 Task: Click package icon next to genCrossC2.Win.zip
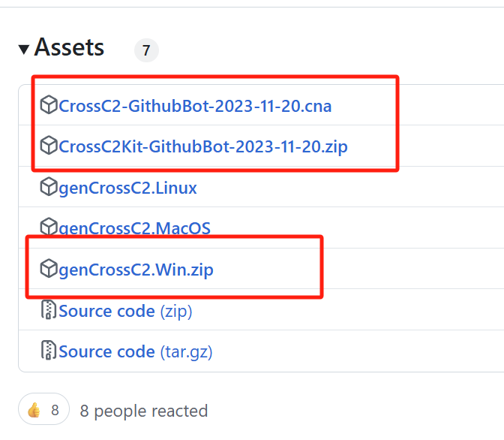tap(49, 268)
